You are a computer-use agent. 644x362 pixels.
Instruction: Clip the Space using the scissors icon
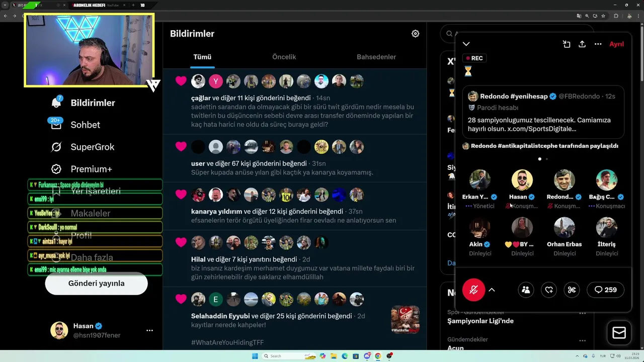(572, 290)
